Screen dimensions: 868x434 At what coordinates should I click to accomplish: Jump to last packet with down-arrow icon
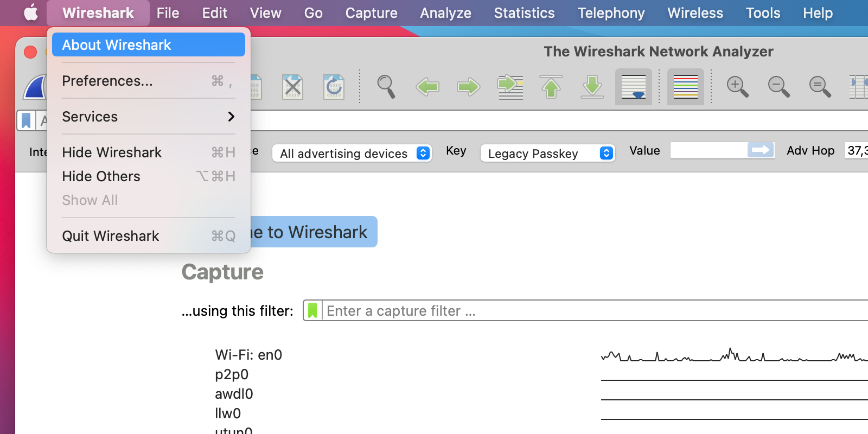pos(592,87)
